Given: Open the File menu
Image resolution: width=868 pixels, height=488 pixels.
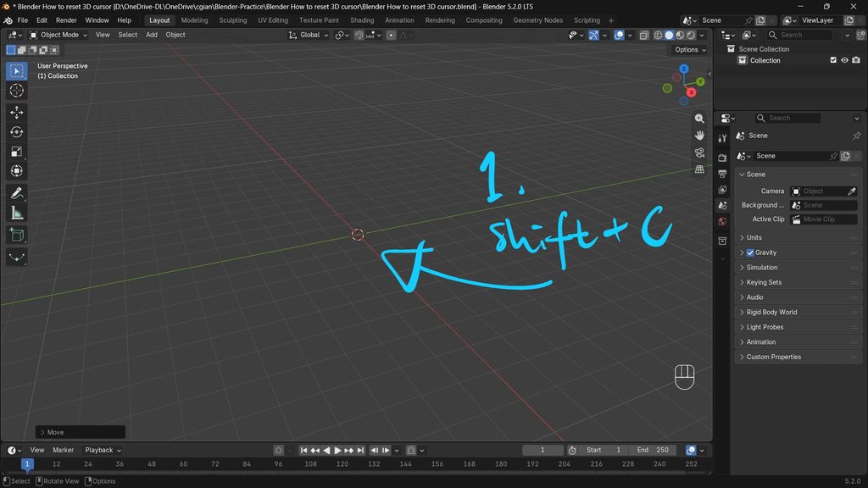Looking at the screenshot, I should coord(23,20).
